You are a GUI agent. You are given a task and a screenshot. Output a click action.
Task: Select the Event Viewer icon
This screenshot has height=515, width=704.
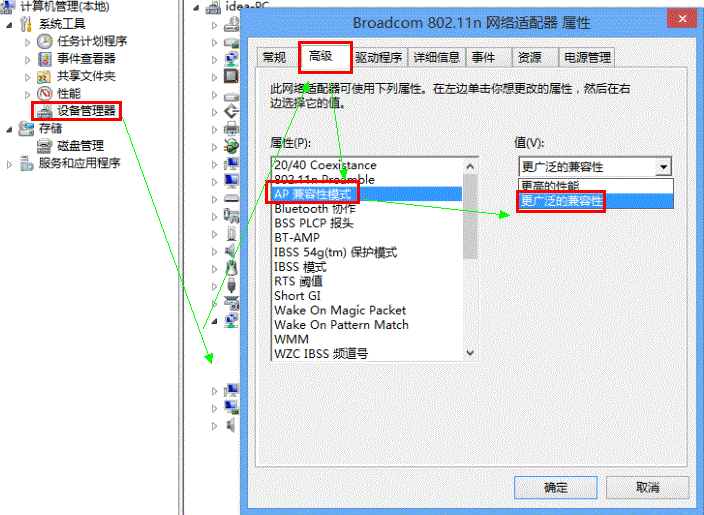(44, 59)
